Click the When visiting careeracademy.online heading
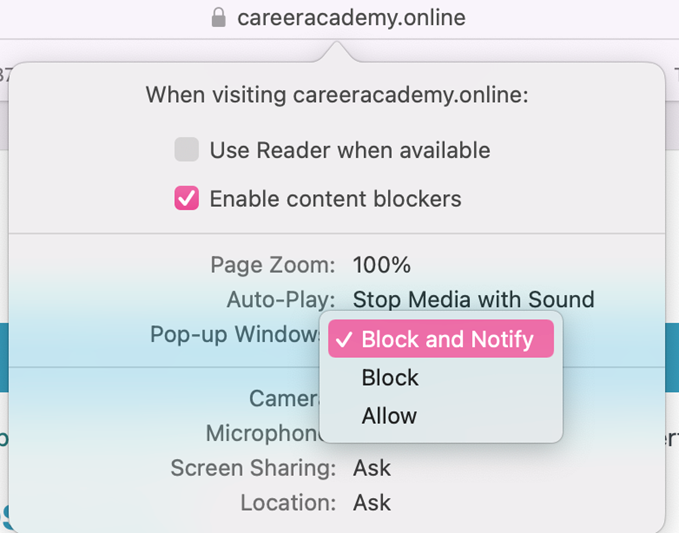 click(337, 94)
